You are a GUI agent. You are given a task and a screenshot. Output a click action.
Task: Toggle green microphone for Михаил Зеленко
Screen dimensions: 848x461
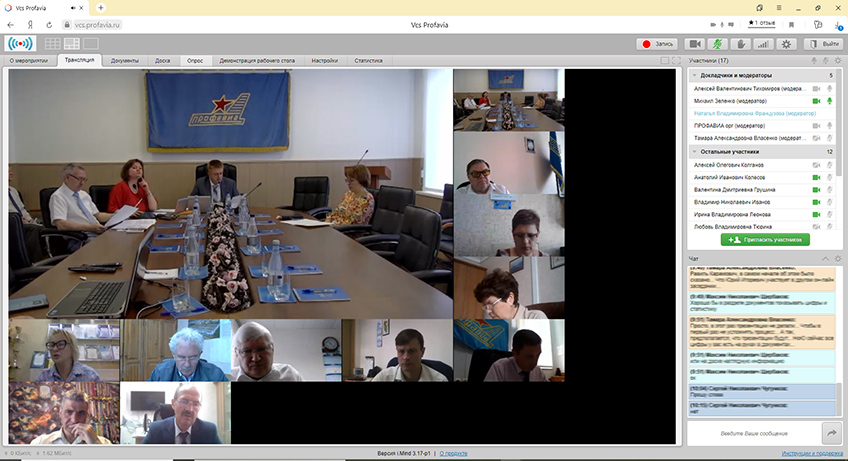(x=830, y=101)
